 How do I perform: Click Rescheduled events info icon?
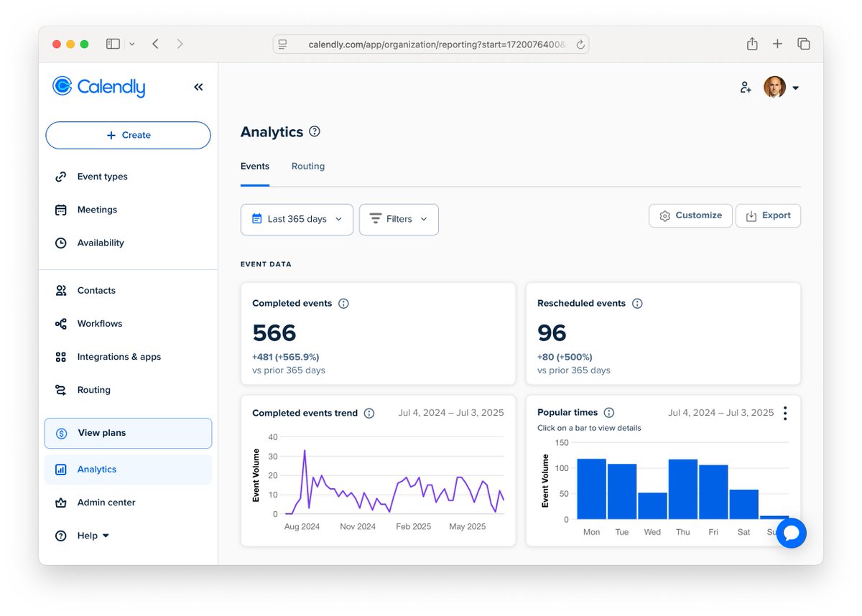pyautogui.click(x=637, y=304)
